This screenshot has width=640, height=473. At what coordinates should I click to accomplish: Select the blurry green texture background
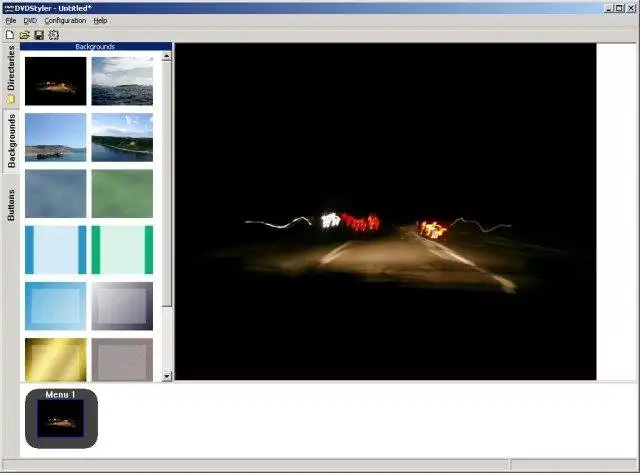click(x=122, y=193)
